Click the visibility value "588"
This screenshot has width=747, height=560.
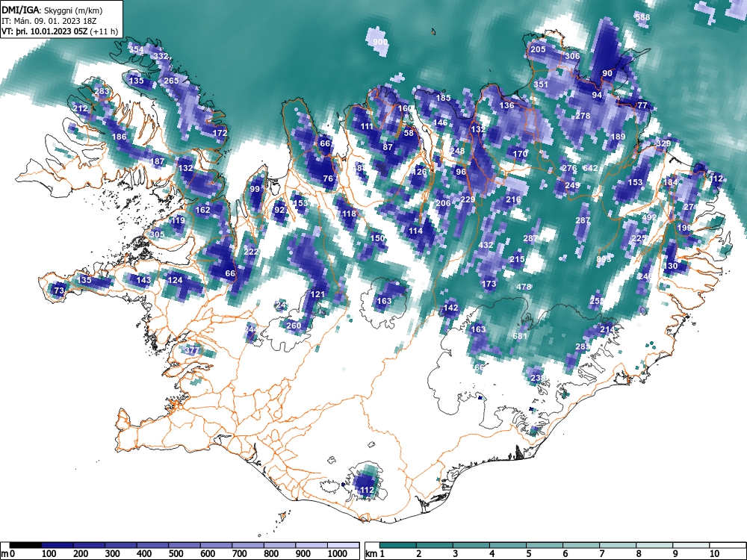click(x=642, y=17)
